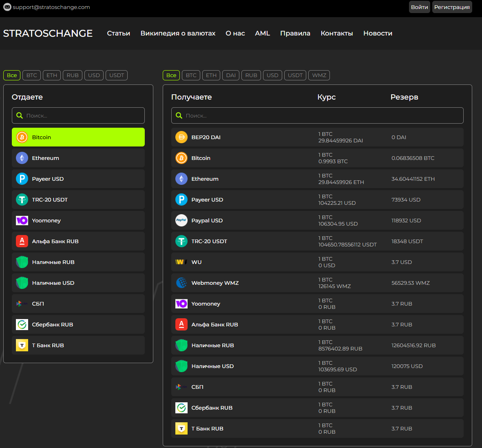Image resolution: width=482 pixels, height=448 pixels.
Task: Enable the USDT filter above the Получаете panel
Action: [295, 75]
